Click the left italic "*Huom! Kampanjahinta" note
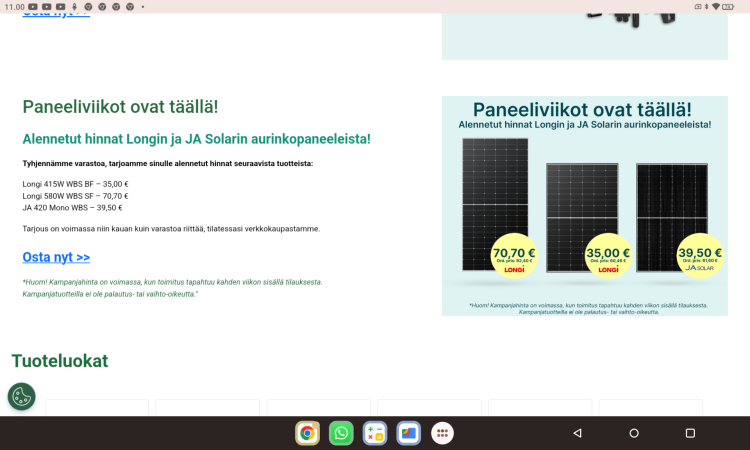Viewport: 750px width, 450px height. [172, 288]
